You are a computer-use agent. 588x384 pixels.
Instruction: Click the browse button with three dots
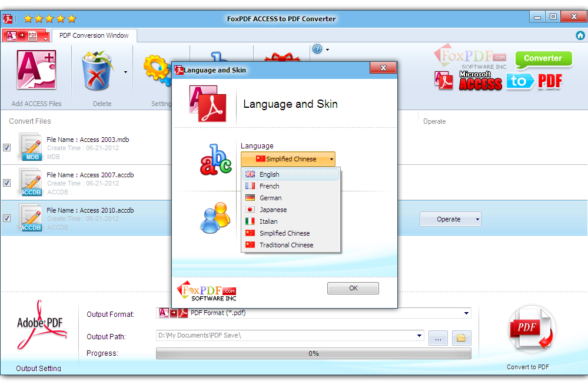tap(438, 338)
